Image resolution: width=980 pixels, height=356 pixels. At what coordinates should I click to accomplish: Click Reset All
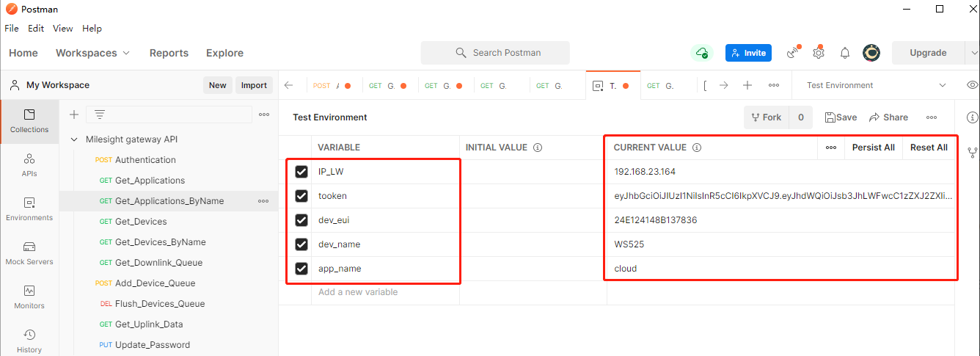click(929, 148)
